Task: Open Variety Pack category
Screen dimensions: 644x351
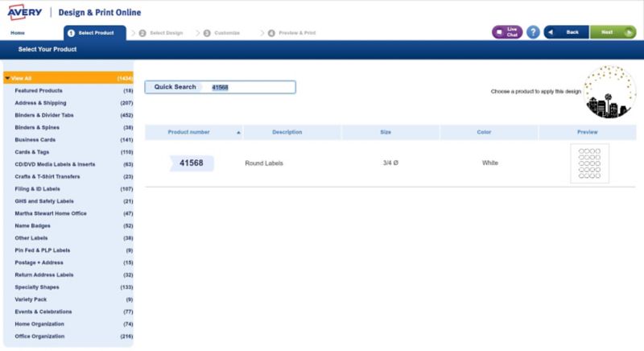Action: (x=31, y=299)
